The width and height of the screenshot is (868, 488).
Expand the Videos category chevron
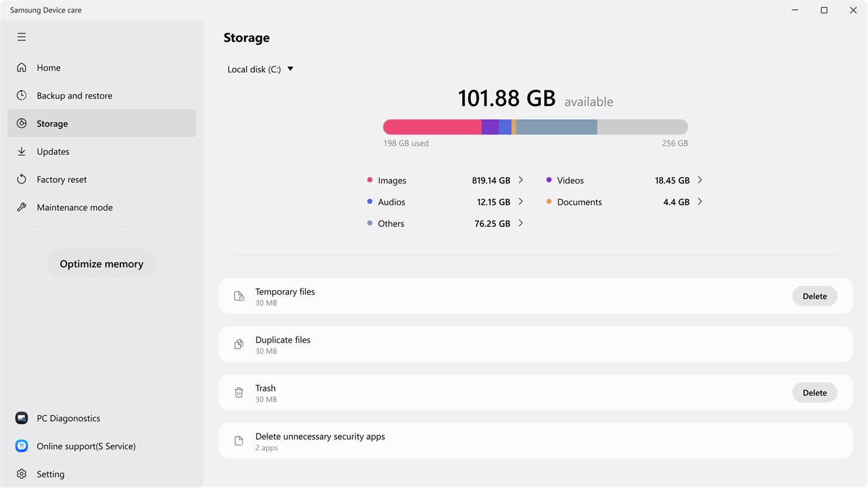[x=700, y=180]
